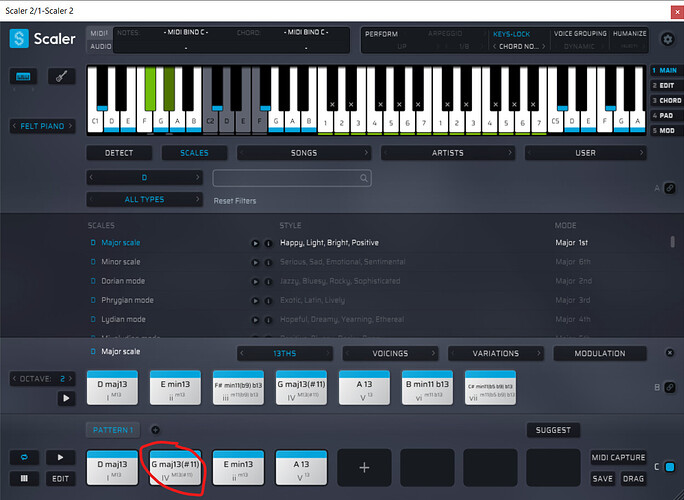
Task: Open the pattern grid view icon
Action: tap(24, 479)
